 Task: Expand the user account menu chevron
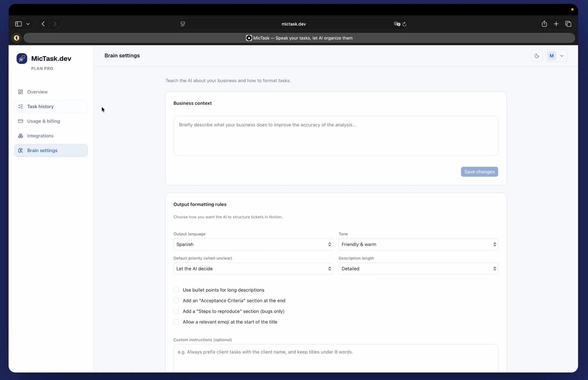tap(562, 56)
